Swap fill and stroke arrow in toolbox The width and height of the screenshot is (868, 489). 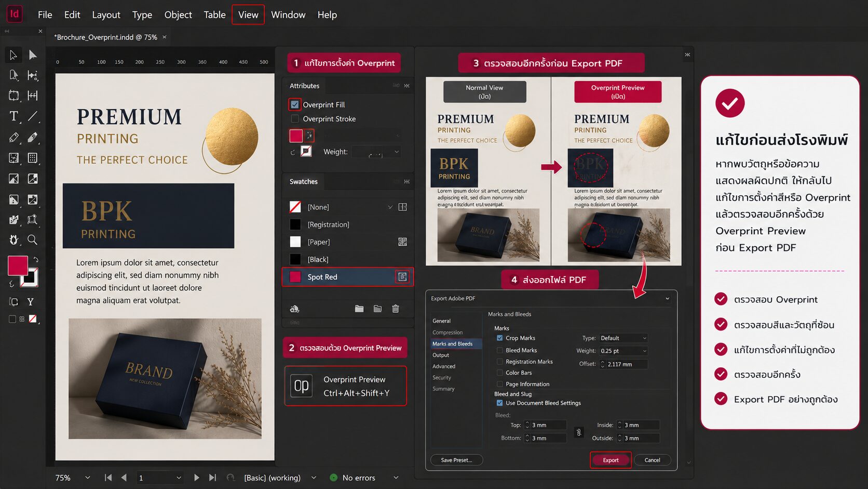pyautogui.click(x=35, y=259)
